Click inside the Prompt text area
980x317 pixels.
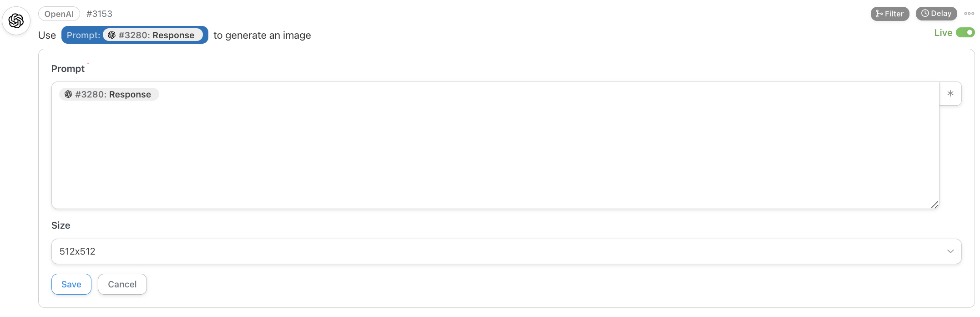coord(495,150)
